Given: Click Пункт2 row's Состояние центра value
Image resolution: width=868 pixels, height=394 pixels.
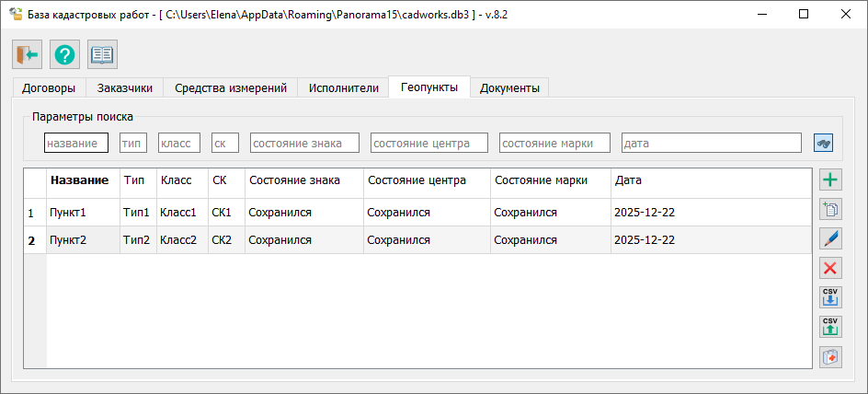Looking at the screenshot, I should tap(428, 240).
